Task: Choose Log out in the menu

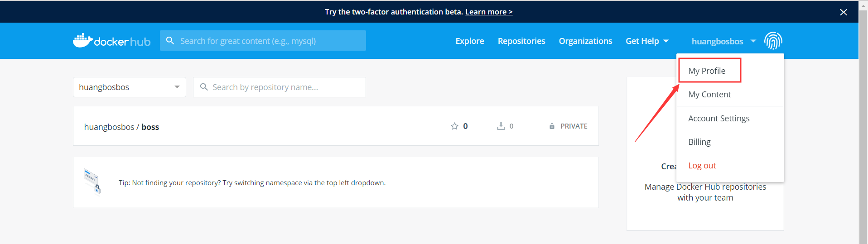Action: 702,166
